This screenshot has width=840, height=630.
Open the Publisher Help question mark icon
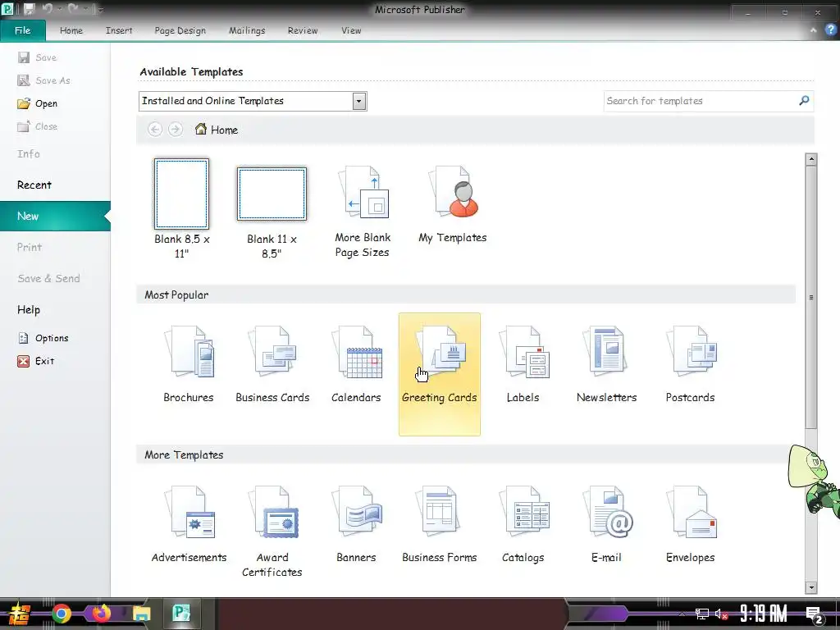(830, 30)
